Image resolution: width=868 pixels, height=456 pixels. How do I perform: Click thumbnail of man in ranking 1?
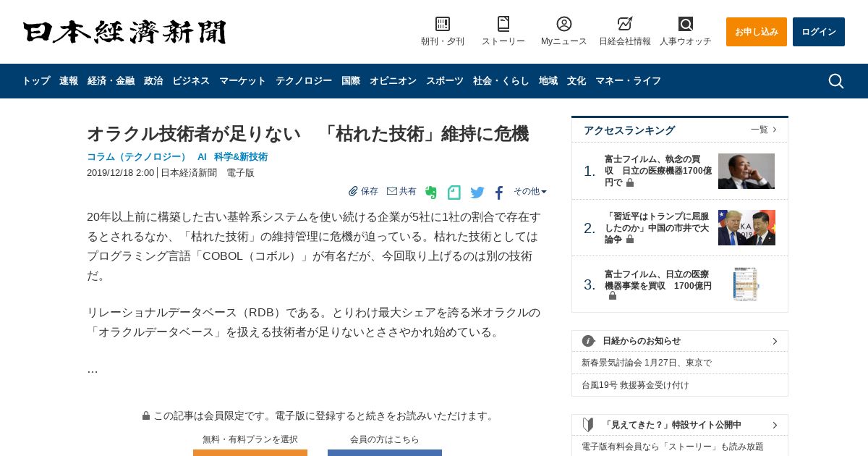(746, 171)
